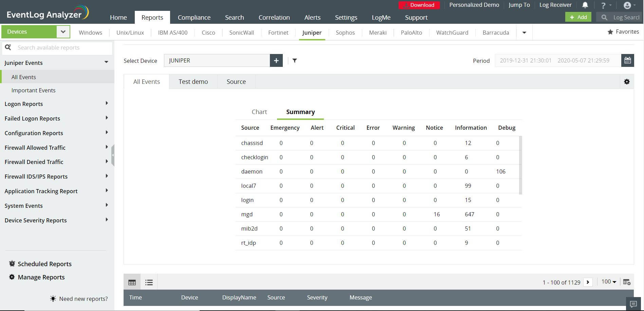Change rows per page 100 dropdown

(x=609, y=282)
